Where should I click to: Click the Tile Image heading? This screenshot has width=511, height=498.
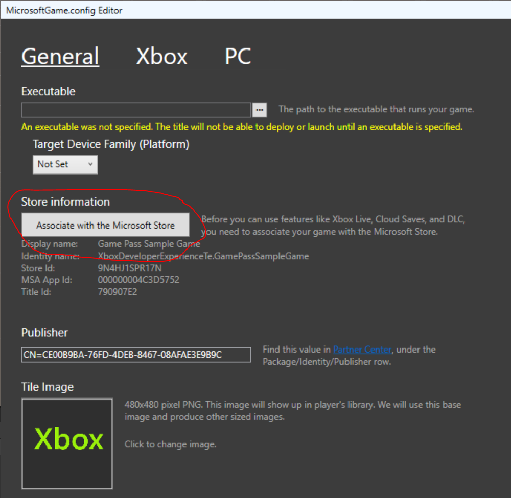(48, 387)
